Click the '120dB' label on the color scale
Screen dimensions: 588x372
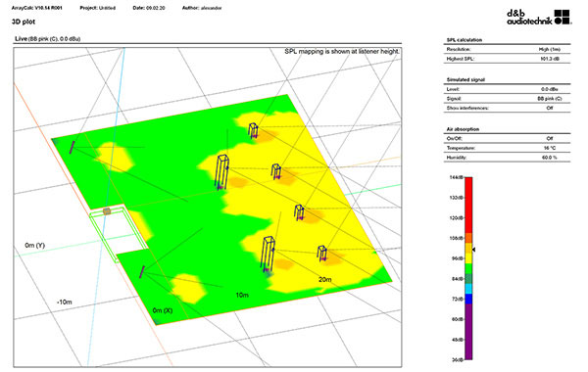click(x=457, y=218)
